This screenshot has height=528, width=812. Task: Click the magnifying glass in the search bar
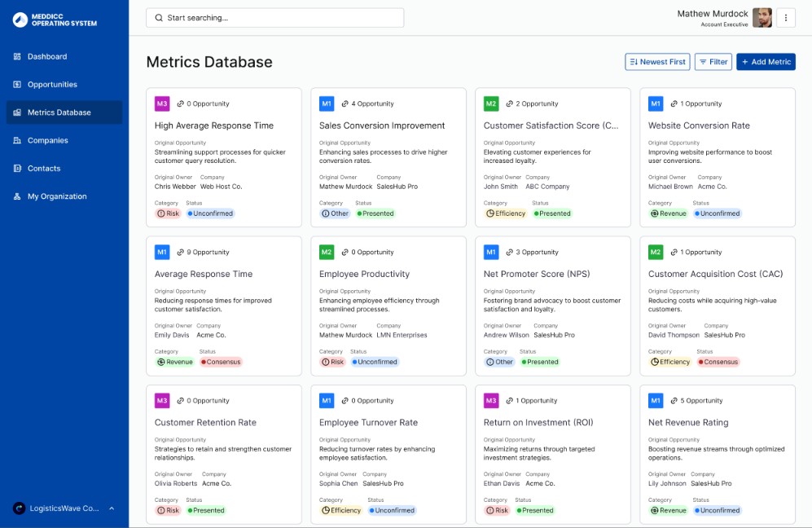158,17
